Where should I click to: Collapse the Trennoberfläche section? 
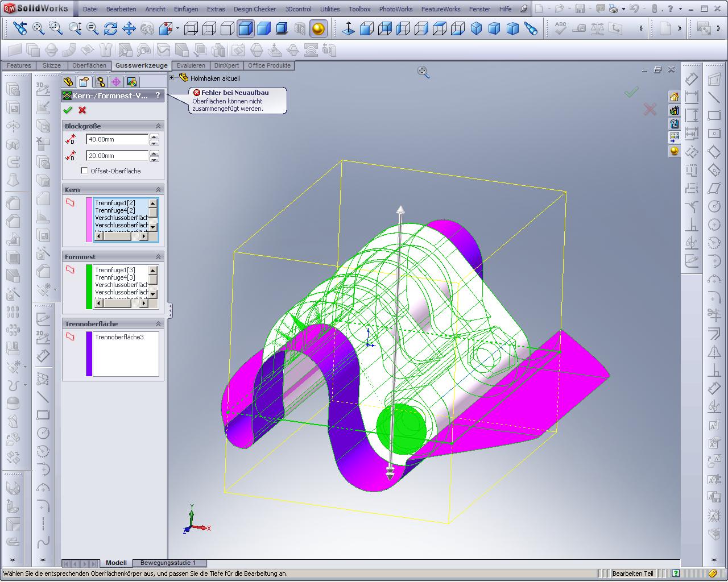click(159, 324)
